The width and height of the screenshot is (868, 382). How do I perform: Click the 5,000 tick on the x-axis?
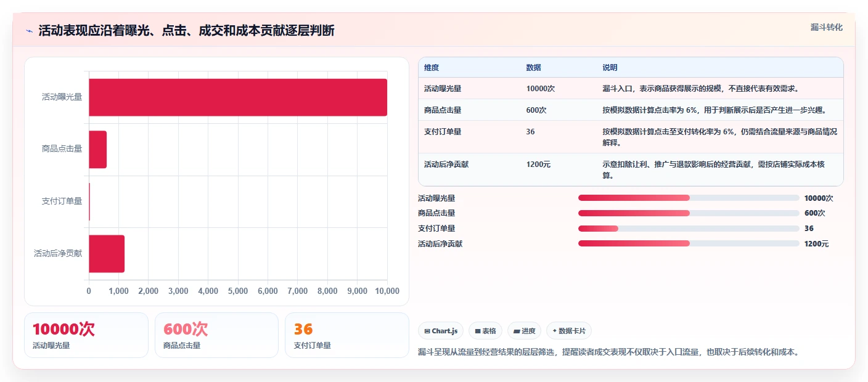[x=238, y=291]
